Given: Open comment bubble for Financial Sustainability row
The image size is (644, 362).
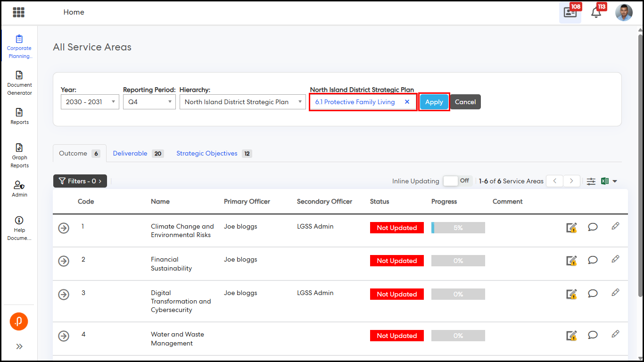Looking at the screenshot, I should (593, 260).
